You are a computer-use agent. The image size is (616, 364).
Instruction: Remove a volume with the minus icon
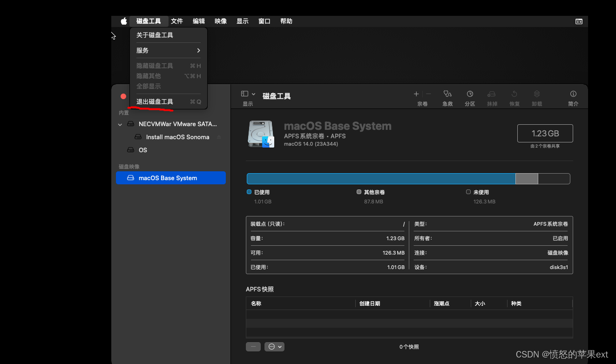coord(428,94)
